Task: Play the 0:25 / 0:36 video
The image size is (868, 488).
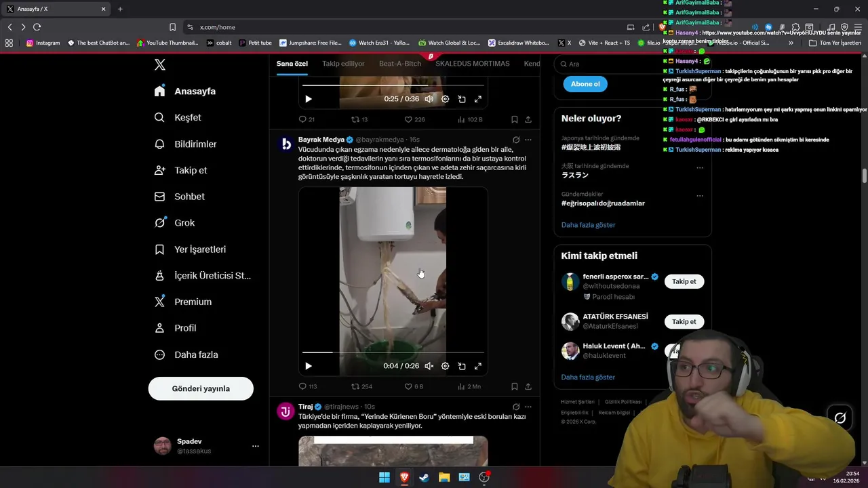Action: click(309, 99)
